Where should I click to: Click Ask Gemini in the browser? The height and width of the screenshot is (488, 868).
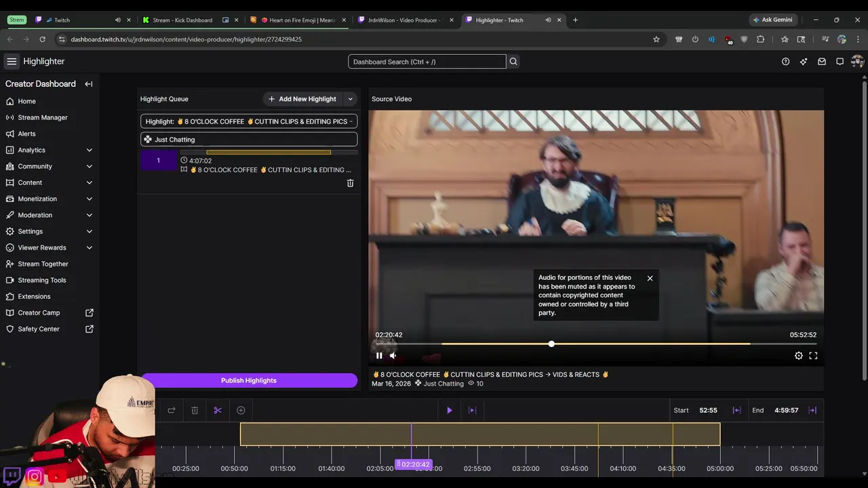click(772, 20)
